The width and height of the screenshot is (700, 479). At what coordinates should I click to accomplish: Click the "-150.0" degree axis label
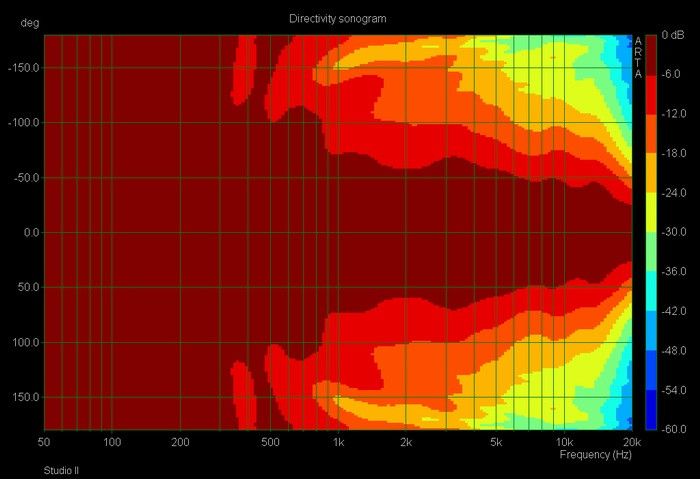coord(23,68)
